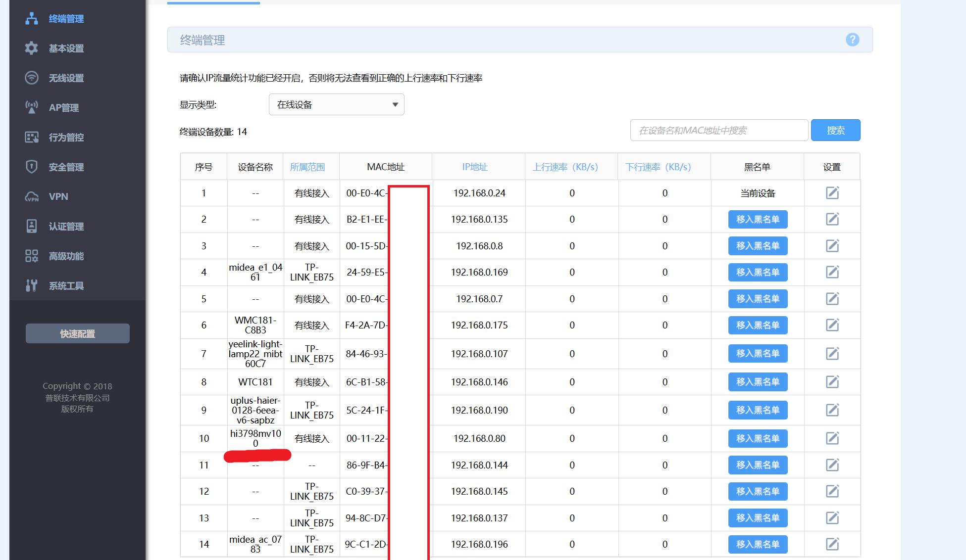Open 无线设置 wireless settings in sidebar
This screenshot has width=966, height=560.
click(66, 78)
